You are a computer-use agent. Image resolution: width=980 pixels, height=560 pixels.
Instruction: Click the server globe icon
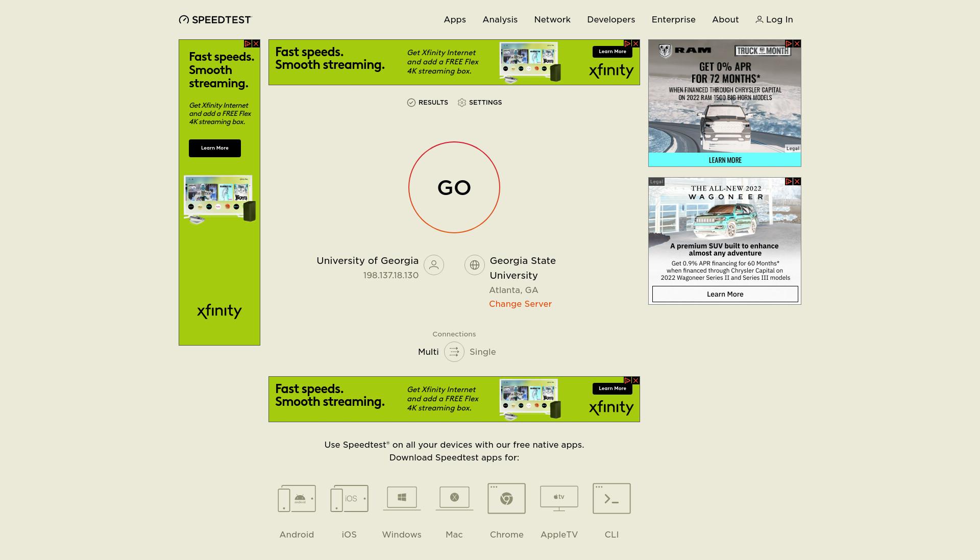(475, 265)
